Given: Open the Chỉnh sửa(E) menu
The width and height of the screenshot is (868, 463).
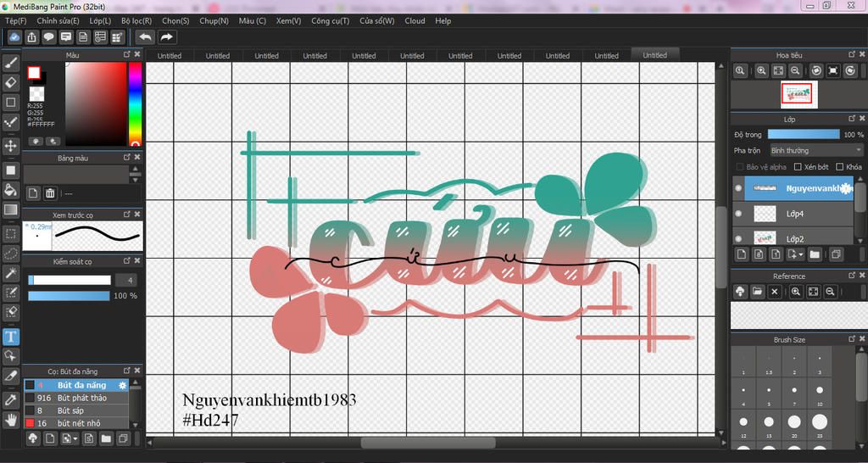Looking at the screenshot, I should point(58,21).
